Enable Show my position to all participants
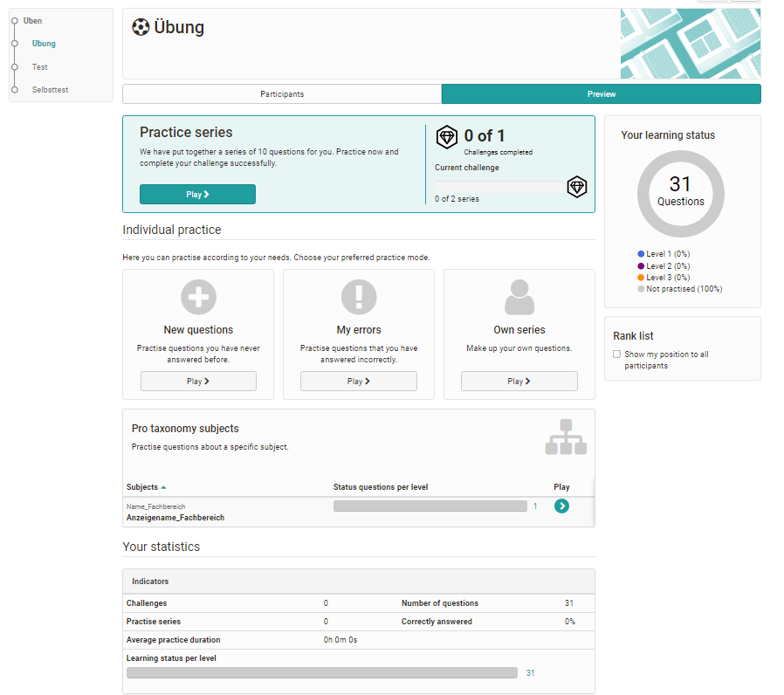This screenshot has width=784, height=695. click(x=616, y=354)
